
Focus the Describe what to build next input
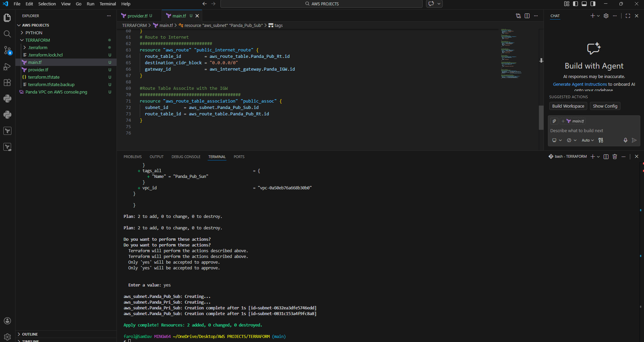pyautogui.click(x=594, y=130)
